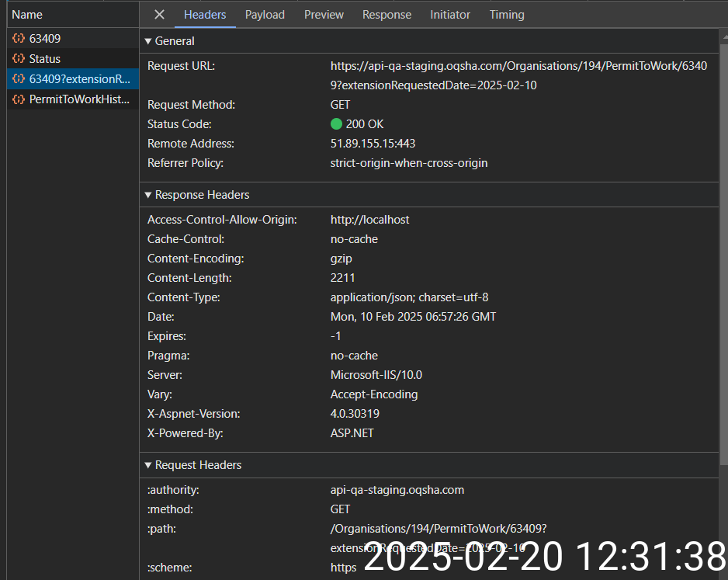Collapse the General section

coord(149,41)
